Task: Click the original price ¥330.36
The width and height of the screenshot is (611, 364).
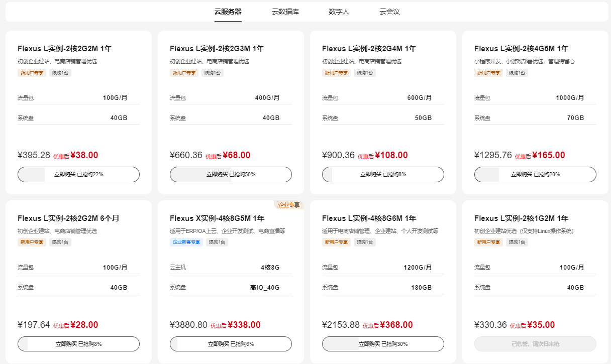Action: (x=490, y=325)
